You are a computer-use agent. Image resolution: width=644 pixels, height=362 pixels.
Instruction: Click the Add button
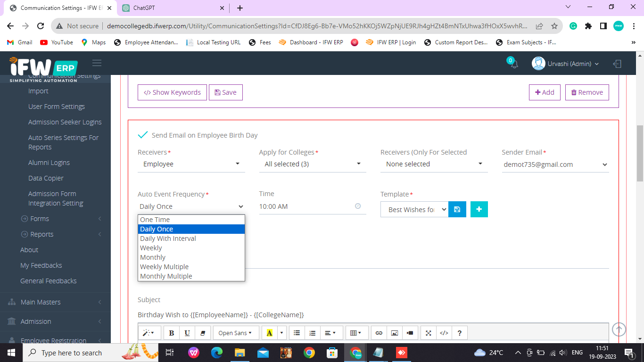[x=545, y=92]
